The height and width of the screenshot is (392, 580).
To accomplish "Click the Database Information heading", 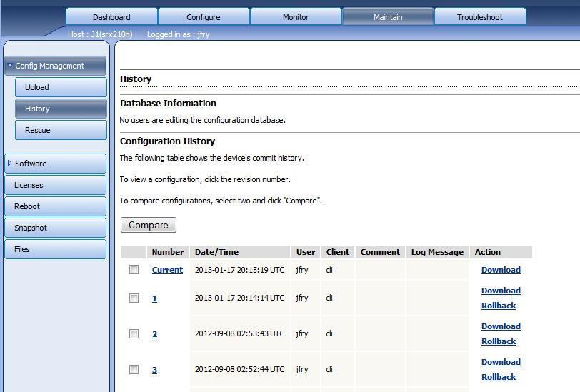I will 168,104.
